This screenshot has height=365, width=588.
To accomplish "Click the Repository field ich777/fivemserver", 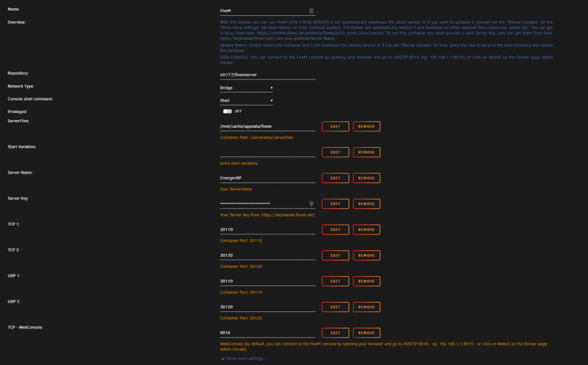I will [x=268, y=75].
